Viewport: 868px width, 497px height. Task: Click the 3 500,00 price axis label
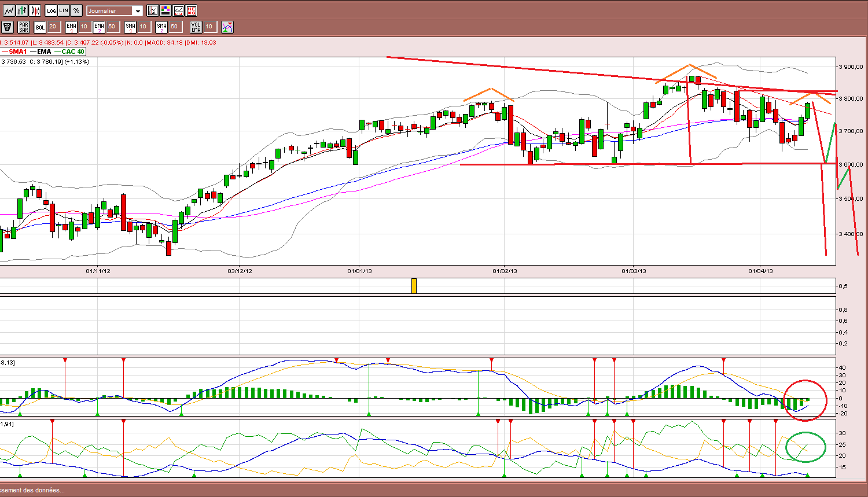coord(850,198)
